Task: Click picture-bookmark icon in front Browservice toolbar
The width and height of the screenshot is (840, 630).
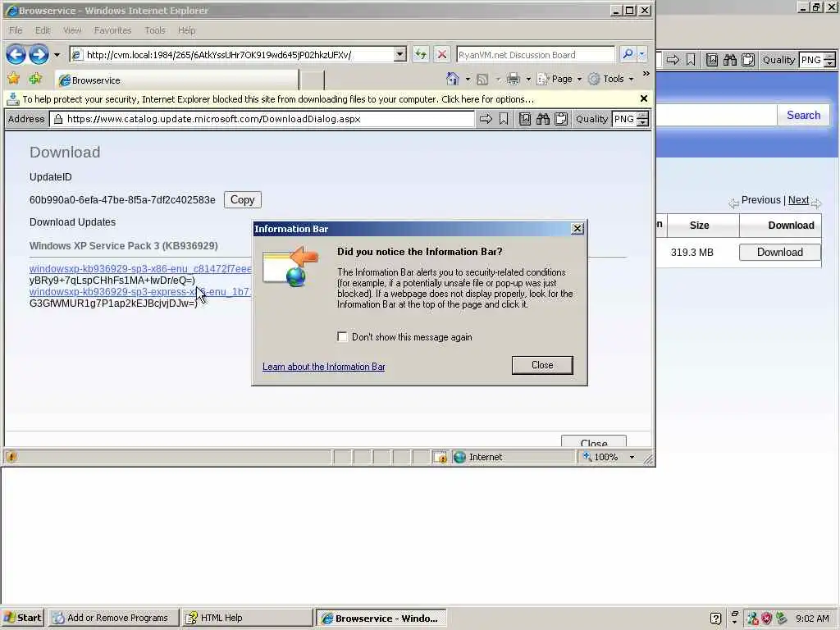Action: [x=525, y=119]
